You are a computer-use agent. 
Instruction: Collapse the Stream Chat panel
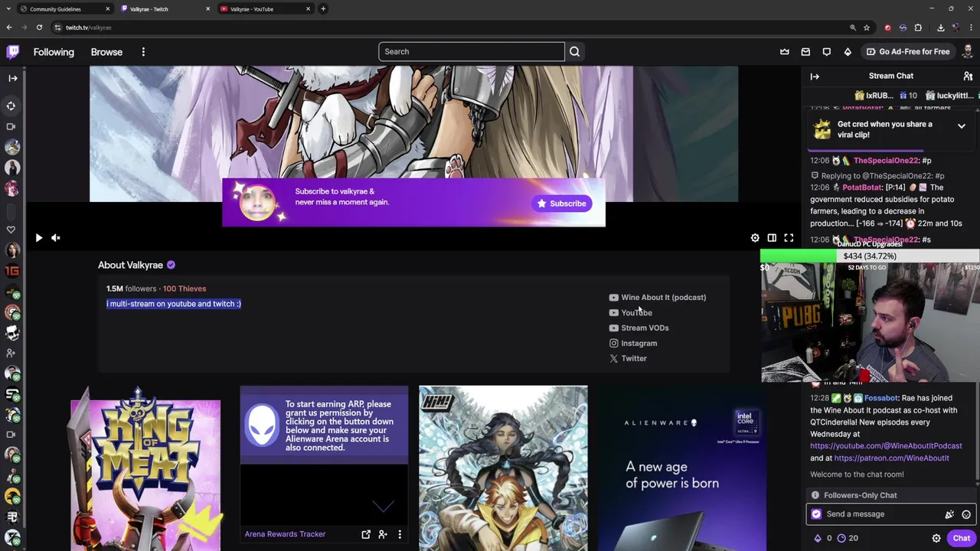(815, 76)
